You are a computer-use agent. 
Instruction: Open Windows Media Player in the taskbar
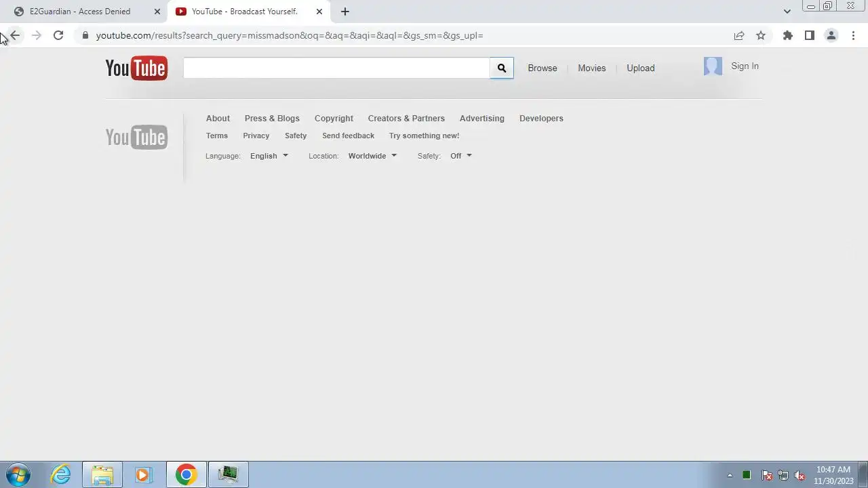point(143,474)
